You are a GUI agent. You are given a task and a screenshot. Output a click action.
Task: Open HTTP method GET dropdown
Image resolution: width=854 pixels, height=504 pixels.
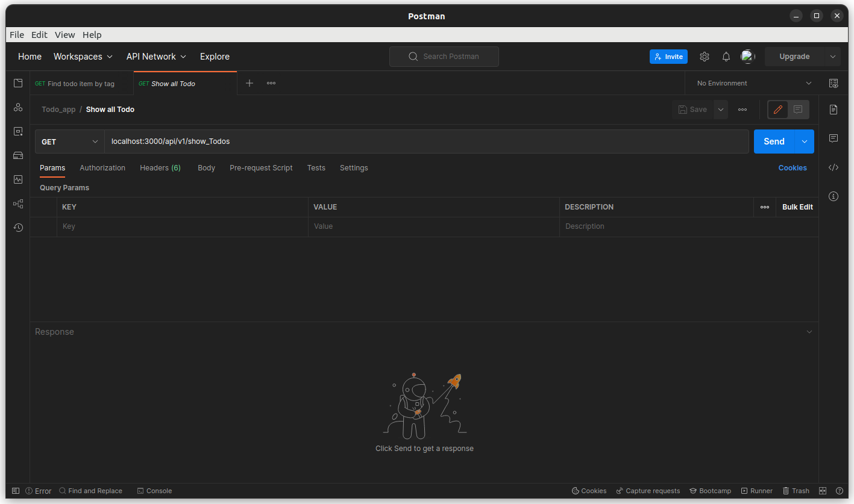[70, 142]
